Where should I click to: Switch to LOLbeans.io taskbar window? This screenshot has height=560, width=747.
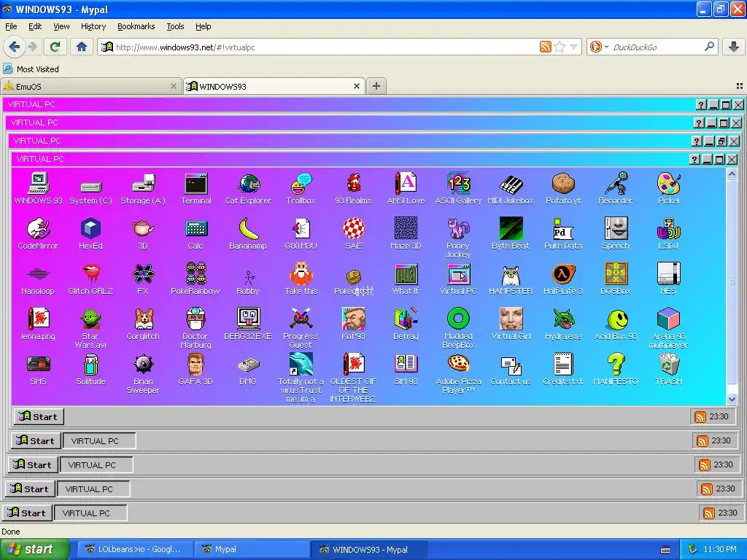134,549
